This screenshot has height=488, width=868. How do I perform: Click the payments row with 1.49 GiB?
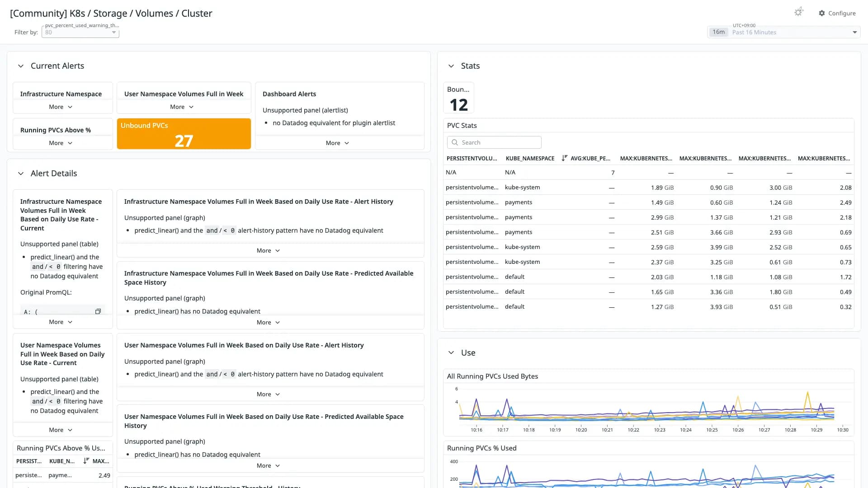[648, 202]
